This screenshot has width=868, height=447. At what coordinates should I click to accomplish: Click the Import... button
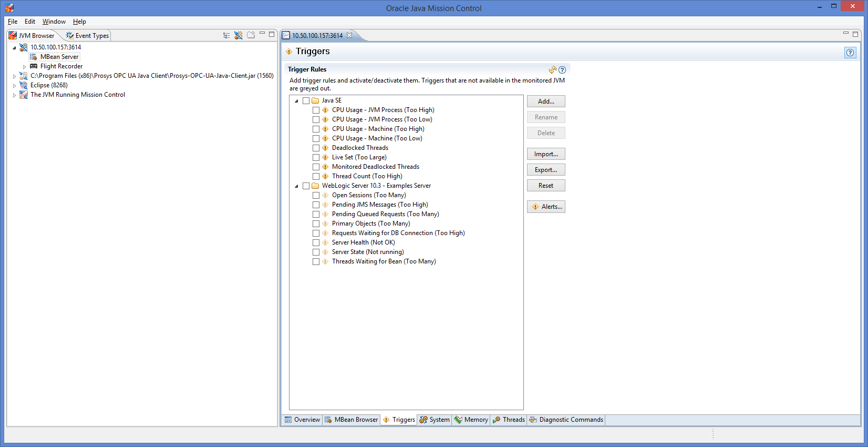coord(546,154)
